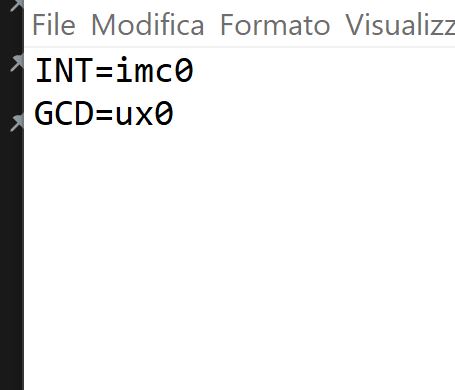Open the Visualizza menu
Image resolution: width=455 pixels, height=390 pixels.
tap(400, 25)
